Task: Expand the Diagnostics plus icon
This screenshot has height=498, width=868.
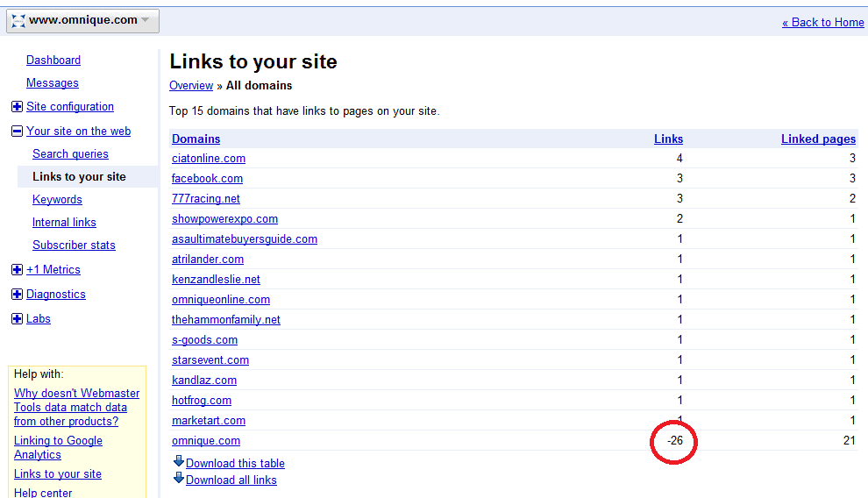Action: point(17,295)
